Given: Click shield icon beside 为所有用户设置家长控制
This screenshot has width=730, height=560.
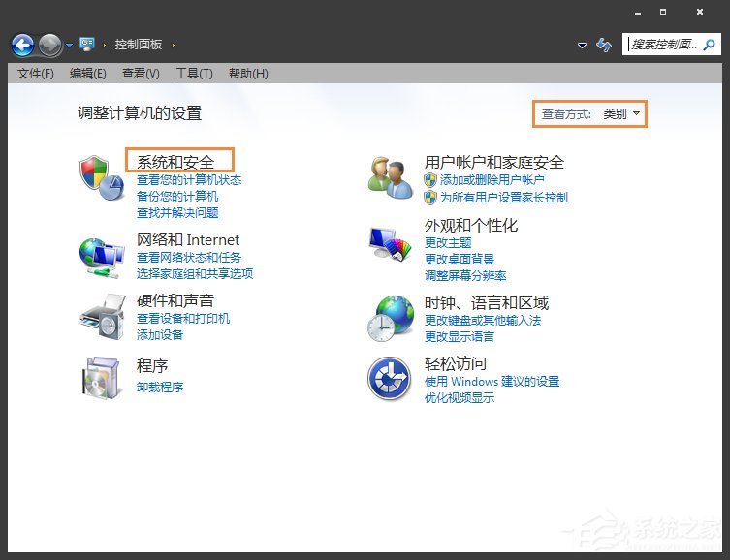Looking at the screenshot, I should point(430,198).
